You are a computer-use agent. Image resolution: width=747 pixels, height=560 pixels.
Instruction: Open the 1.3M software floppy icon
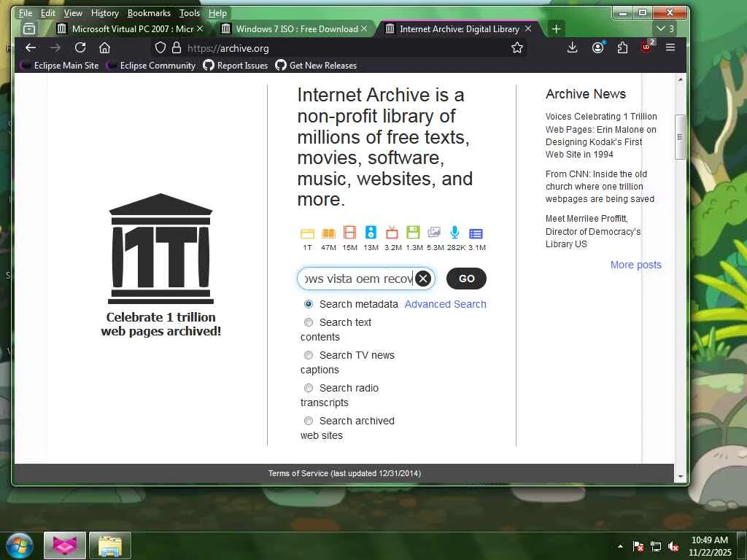(413, 233)
